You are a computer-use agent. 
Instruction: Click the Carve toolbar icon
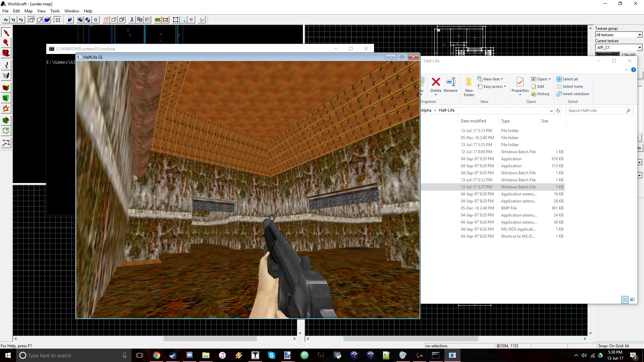(70, 20)
